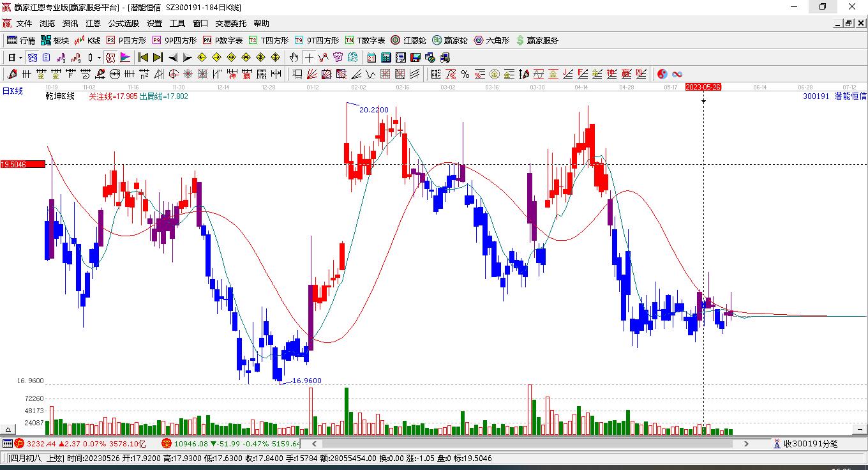Click the infinity loop icon
This screenshot has height=470, width=868.
click(677, 74)
